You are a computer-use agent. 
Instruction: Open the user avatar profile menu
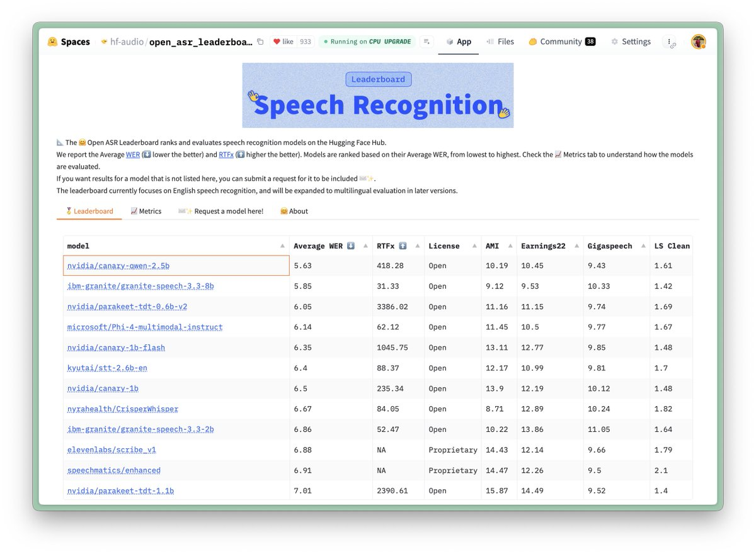(x=698, y=42)
